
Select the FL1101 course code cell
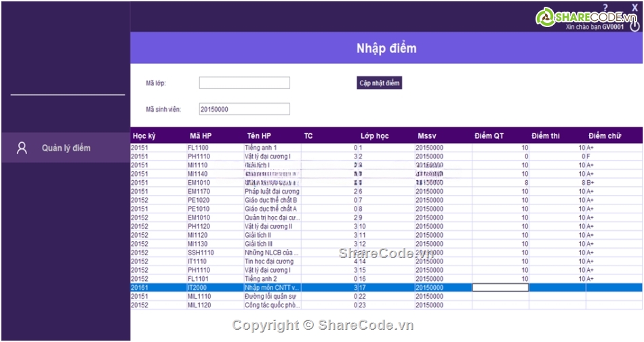coord(216,279)
